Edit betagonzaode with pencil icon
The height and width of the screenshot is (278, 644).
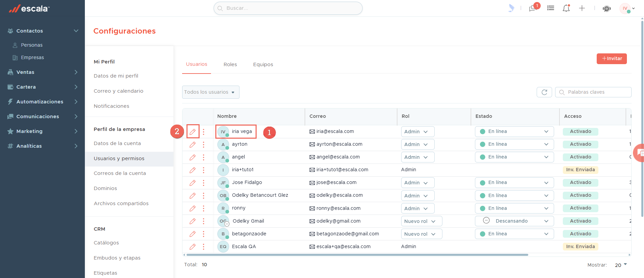[193, 234]
